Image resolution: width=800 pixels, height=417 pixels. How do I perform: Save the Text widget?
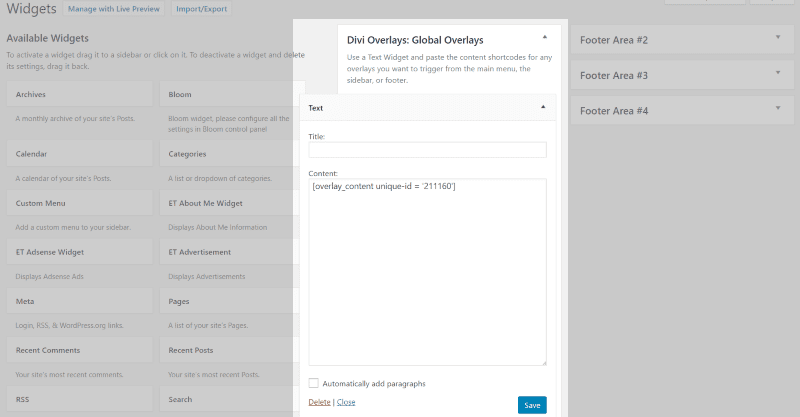pos(532,405)
